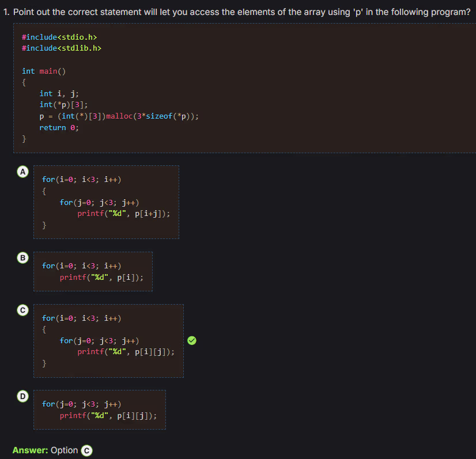Select option B circle
Screen dimensions: 476x459
click(22, 257)
